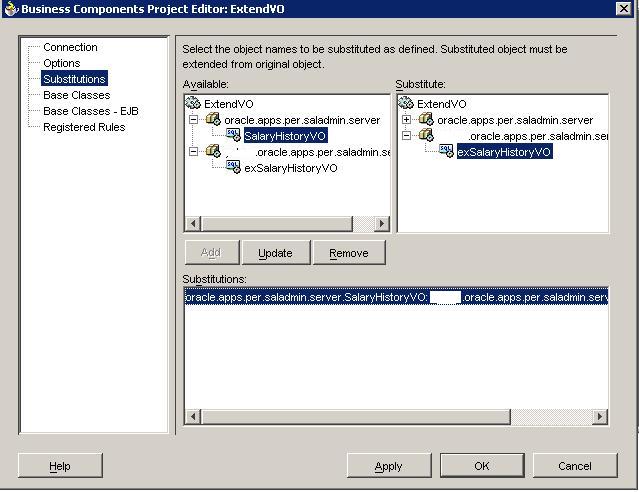Click the Available tree horizontal scrollbar thumb
639x492 pixels.
pyautogui.click(x=277, y=223)
